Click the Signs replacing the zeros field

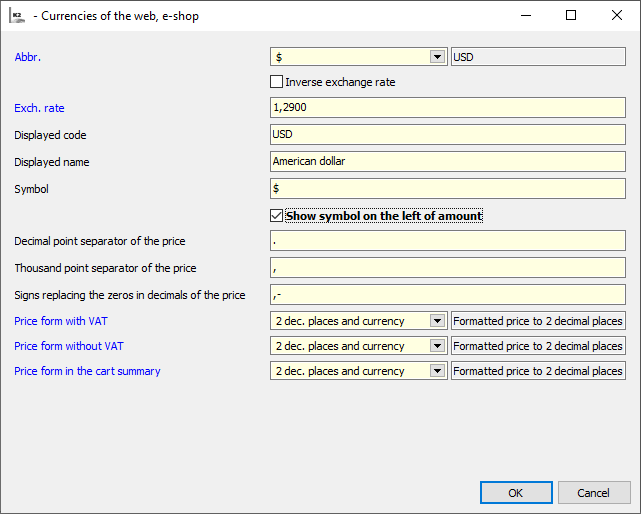447,294
